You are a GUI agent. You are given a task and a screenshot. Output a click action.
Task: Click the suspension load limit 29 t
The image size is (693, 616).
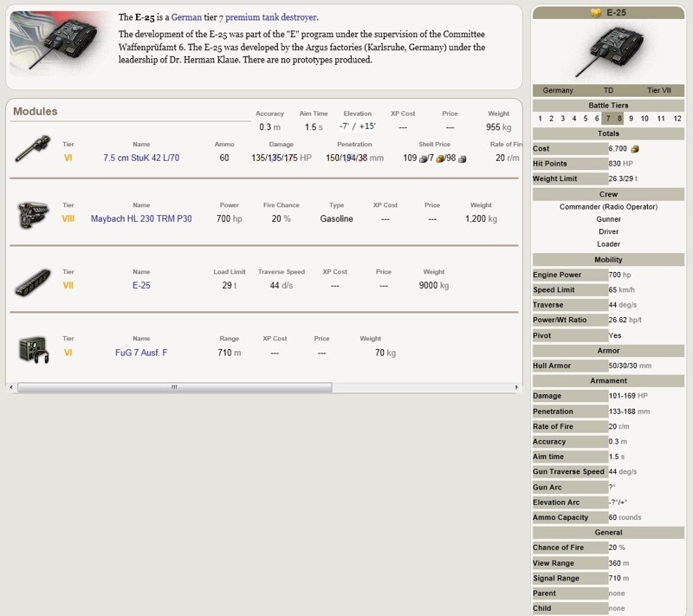[230, 285]
